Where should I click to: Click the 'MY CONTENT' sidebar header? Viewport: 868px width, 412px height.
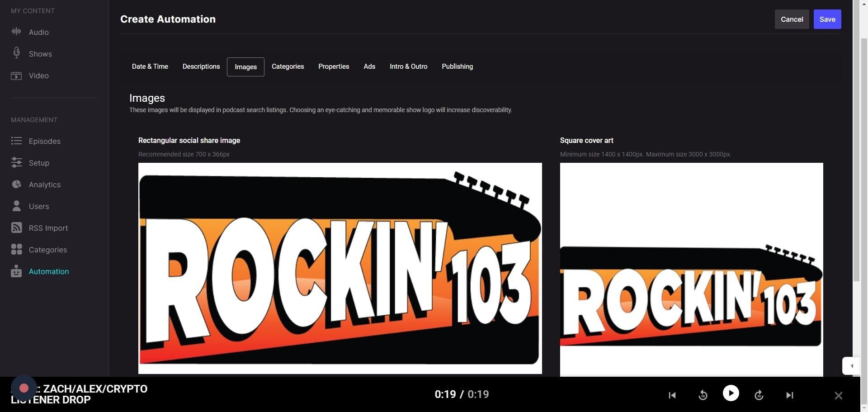(x=33, y=11)
